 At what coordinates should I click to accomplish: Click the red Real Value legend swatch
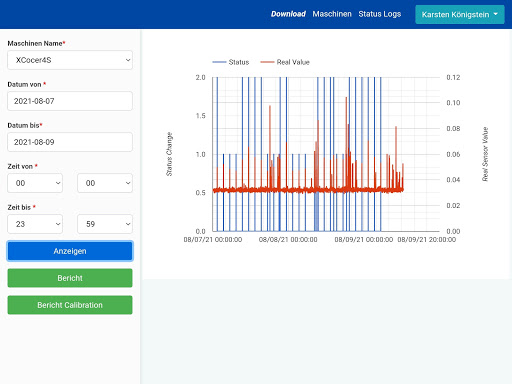click(267, 62)
